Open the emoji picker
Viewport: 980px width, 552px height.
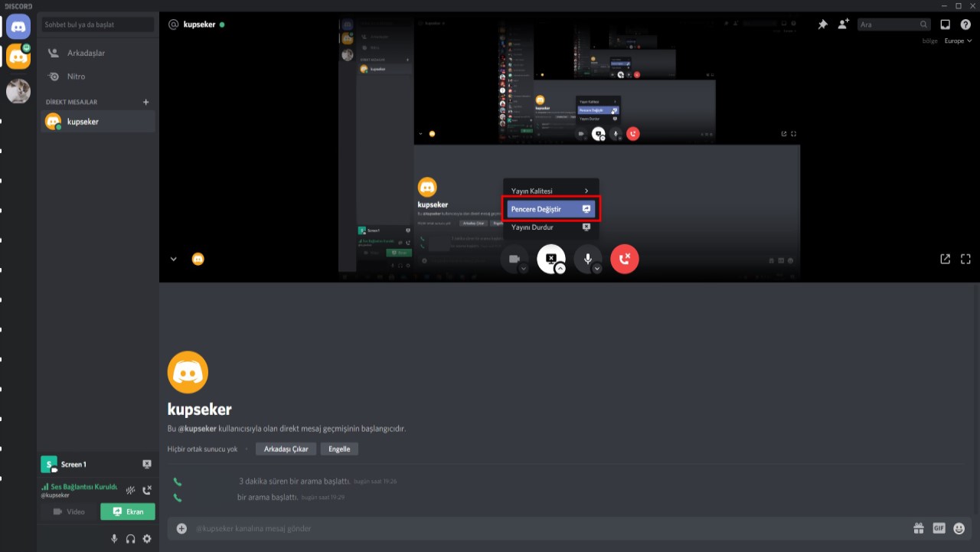(x=959, y=528)
